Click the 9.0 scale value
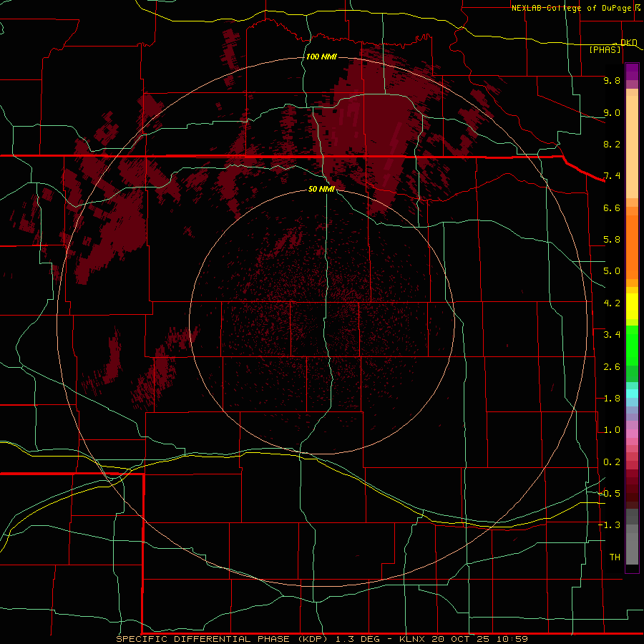This screenshot has height=644, width=644. coord(612,112)
